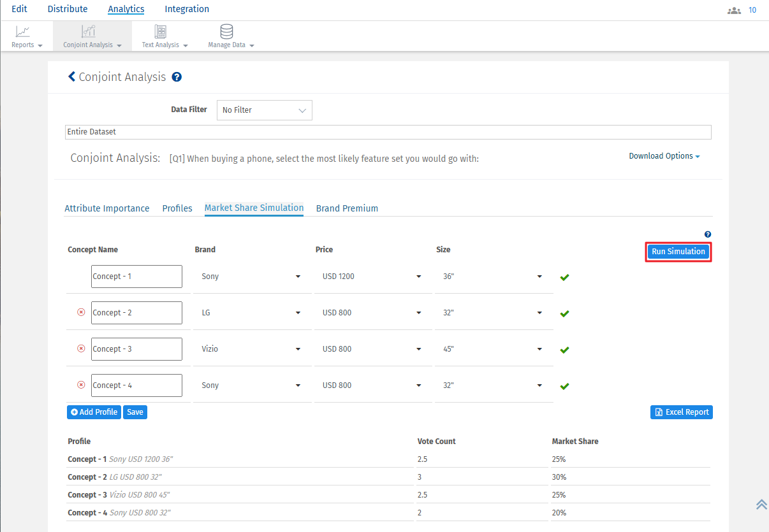Expand Download Options menu
The image size is (769, 532).
coord(664,156)
